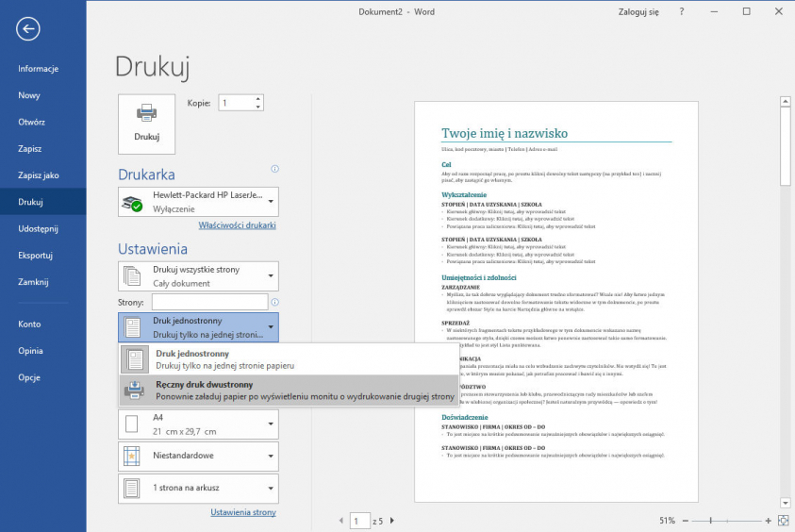Click the back arrow to exit Backstage
This screenshot has height=532, width=795.
coord(27,29)
